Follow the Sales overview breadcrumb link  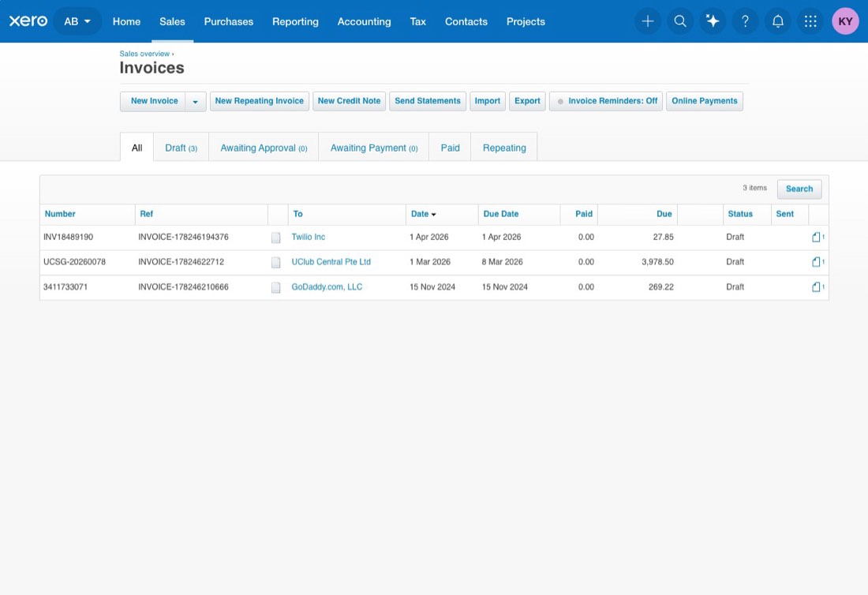pyautogui.click(x=144, y=54)
